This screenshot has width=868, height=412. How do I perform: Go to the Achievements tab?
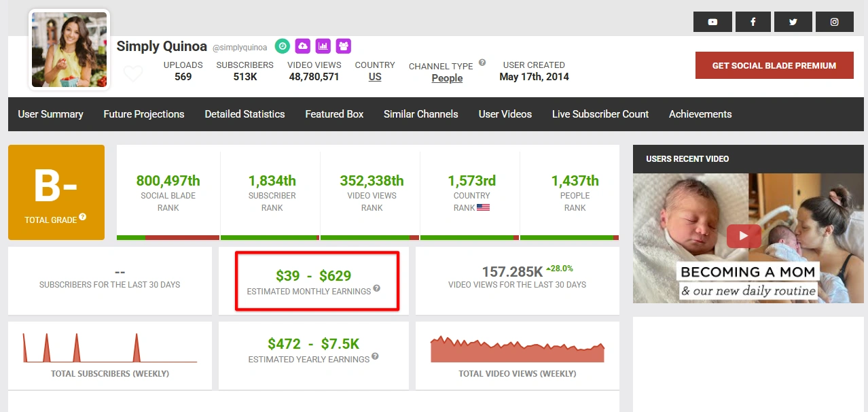[700, 114]
